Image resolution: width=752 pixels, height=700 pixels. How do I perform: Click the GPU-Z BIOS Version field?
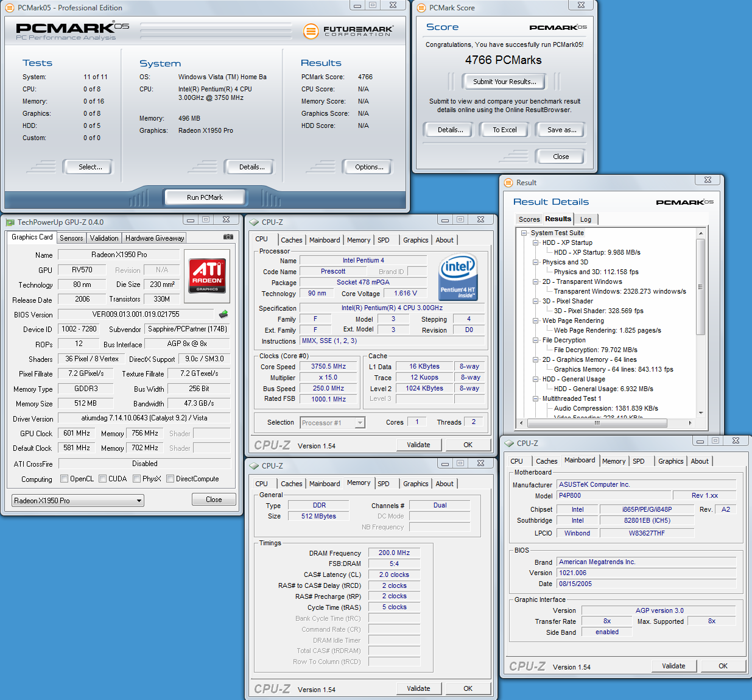(136, 314)
